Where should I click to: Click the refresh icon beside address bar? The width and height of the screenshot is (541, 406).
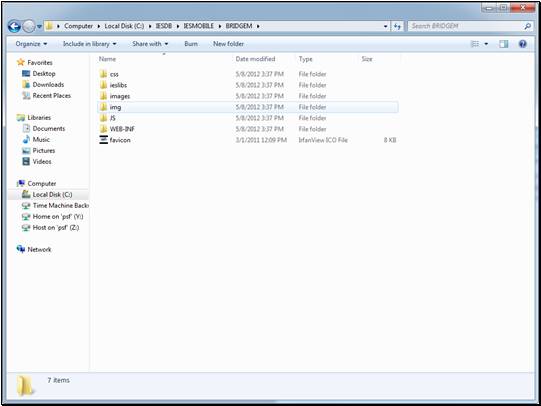click(397, 26)
